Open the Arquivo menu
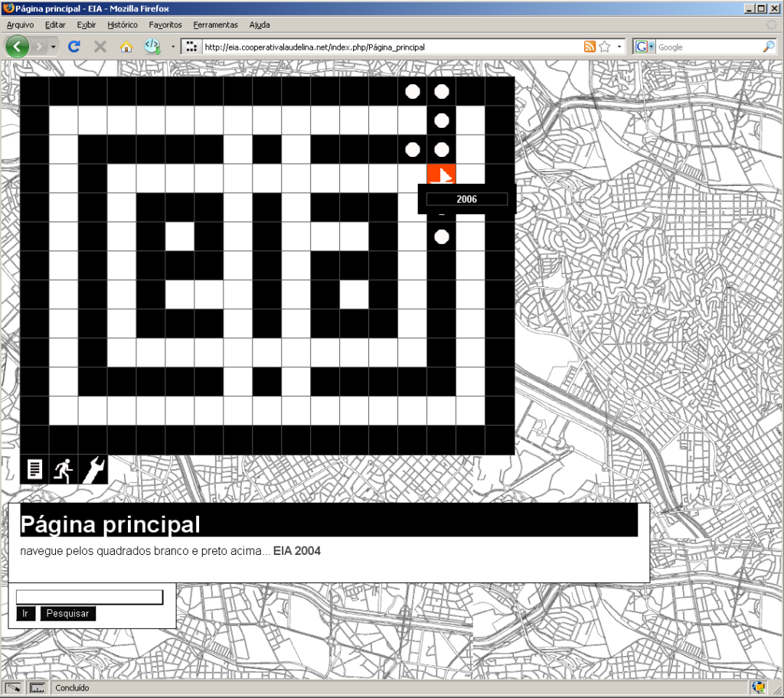This screenshot has height=698, width=784. 20,24
